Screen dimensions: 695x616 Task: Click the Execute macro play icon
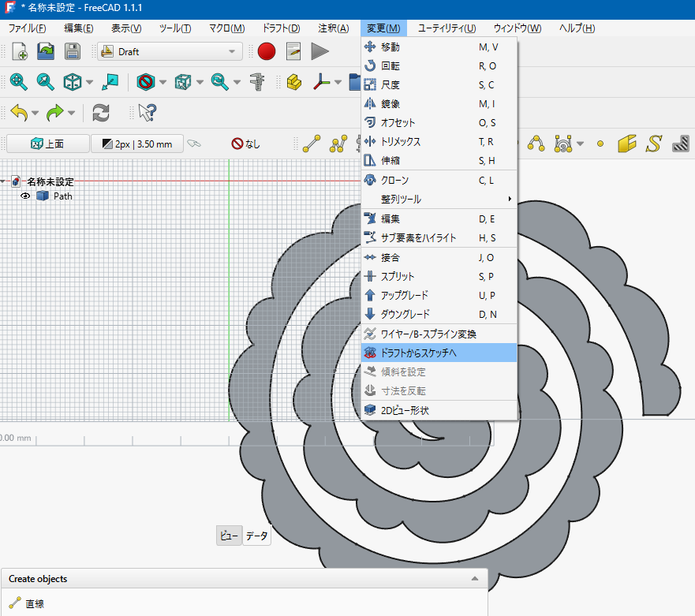point(319,51)
